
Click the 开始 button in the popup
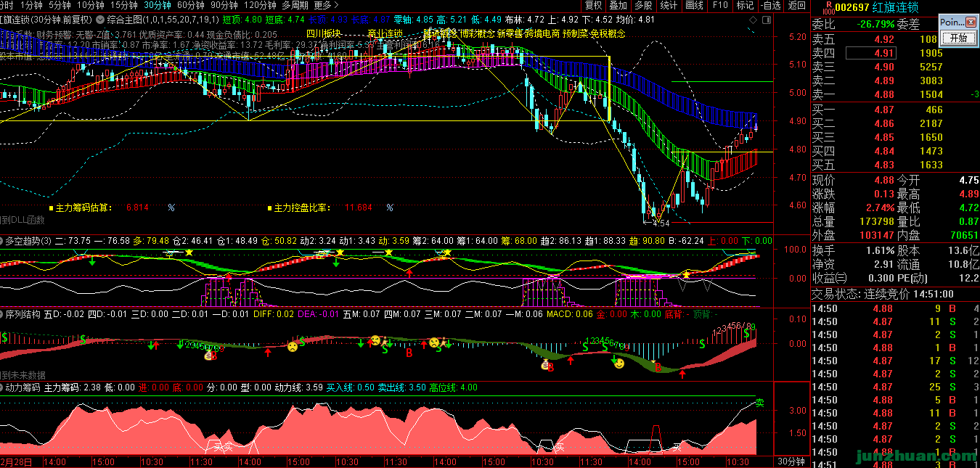pyautogui.click(x=957, y=38)
